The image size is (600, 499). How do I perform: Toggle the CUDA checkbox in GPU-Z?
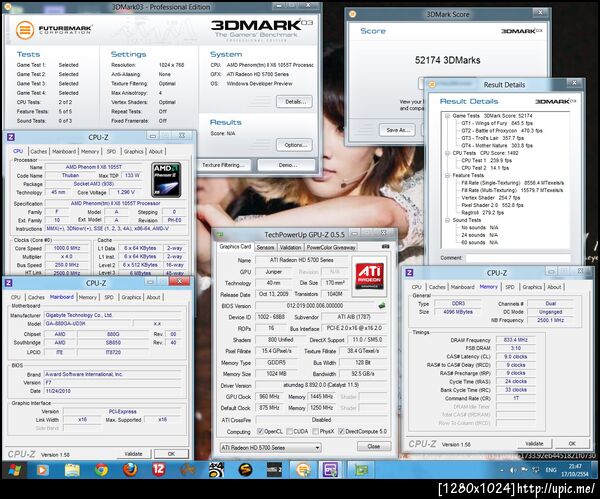click(x=290, y=431)
